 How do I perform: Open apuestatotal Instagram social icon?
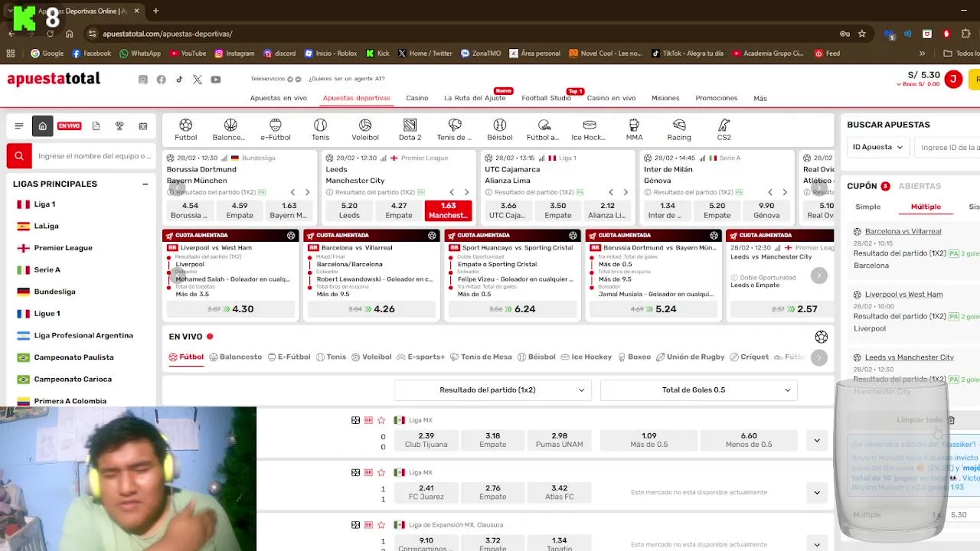click(x=143, y=80)
